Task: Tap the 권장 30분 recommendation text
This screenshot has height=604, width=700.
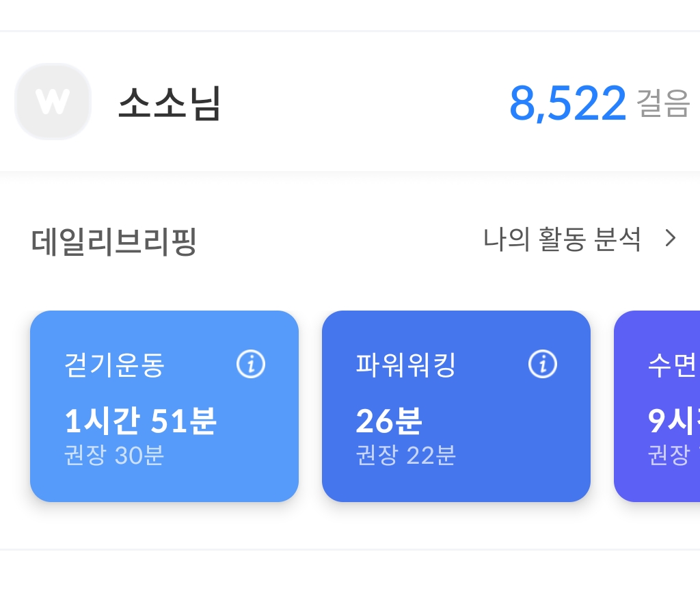Action: click(114, 456)
